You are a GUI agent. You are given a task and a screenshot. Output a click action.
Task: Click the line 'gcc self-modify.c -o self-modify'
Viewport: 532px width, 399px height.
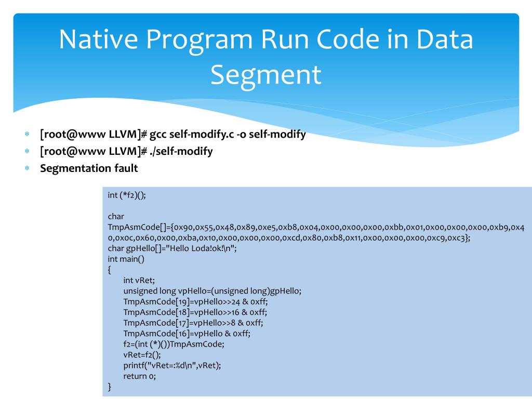click(x=228, y=135)
